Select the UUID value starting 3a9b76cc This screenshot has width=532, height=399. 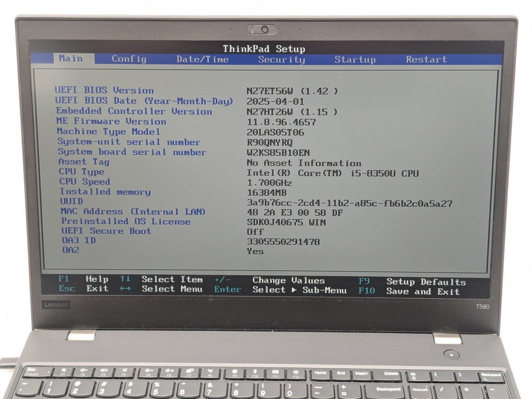[x=350, y=203]
